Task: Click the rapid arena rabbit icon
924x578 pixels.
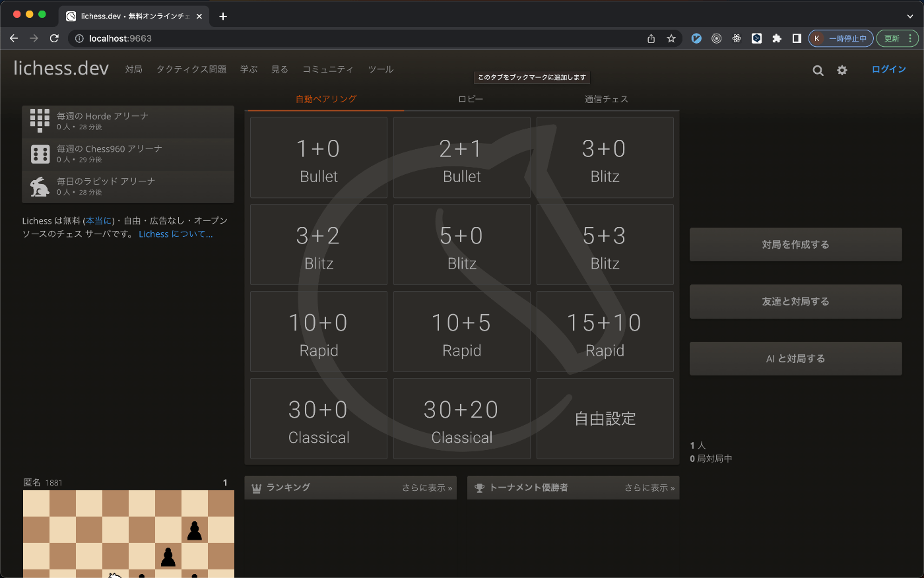Action: [x=40, y=187]
